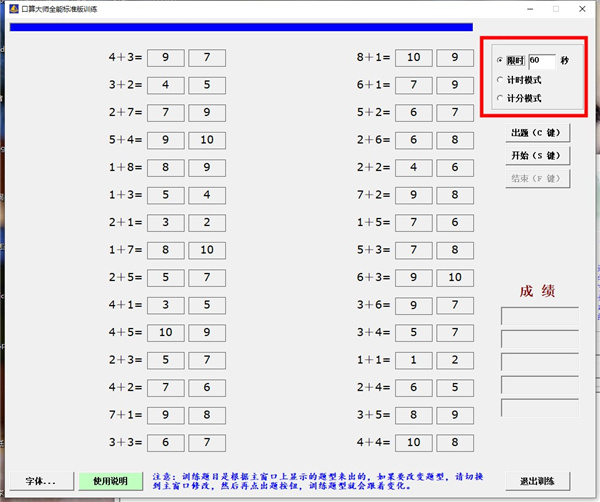Select answer 9 for 2+7=

point(207,113)
